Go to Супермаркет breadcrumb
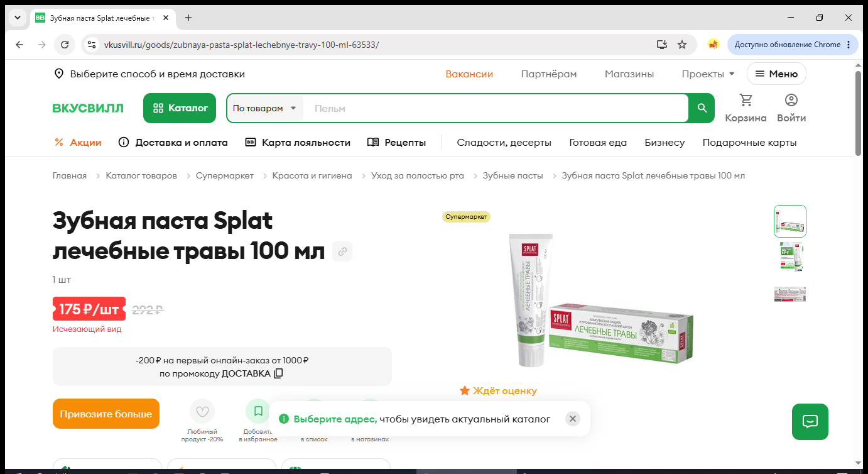The image size is (868, 474). click(x=225, y=175)
